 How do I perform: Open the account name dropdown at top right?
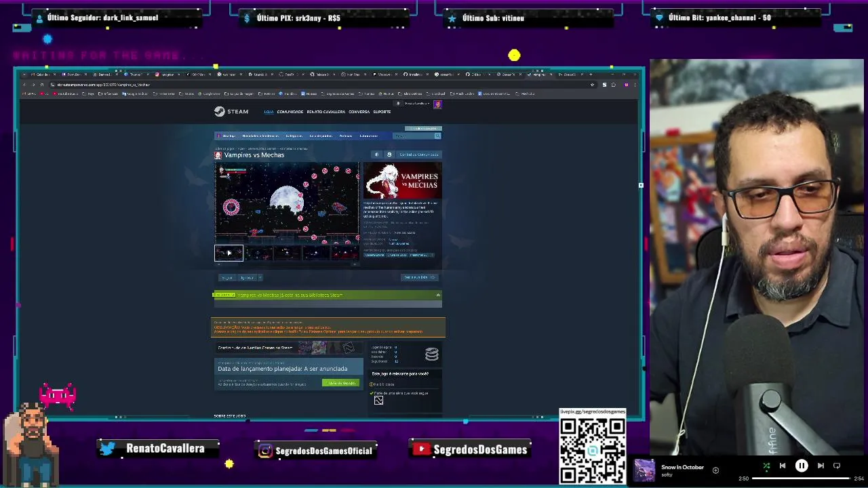[416, 104]
